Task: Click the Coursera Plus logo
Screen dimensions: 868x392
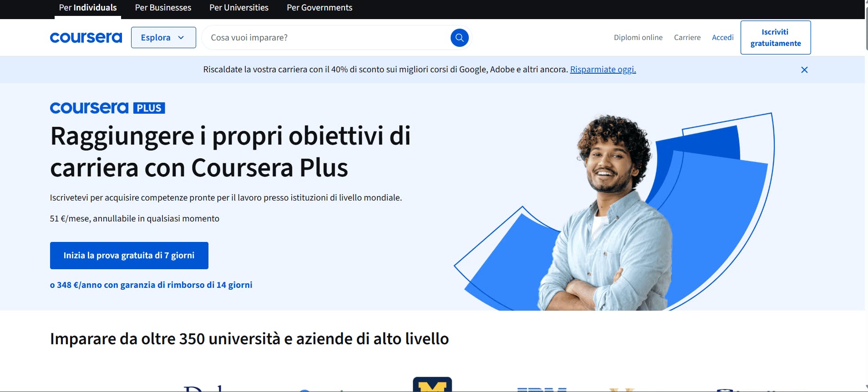Action: pyautogui.click(x=107, y=108)
